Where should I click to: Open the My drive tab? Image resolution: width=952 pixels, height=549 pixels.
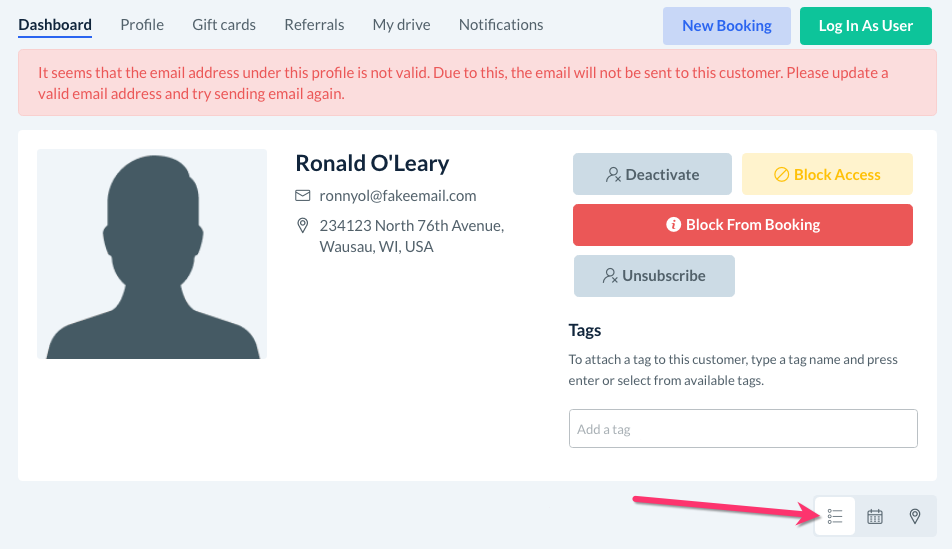point(401,25)
